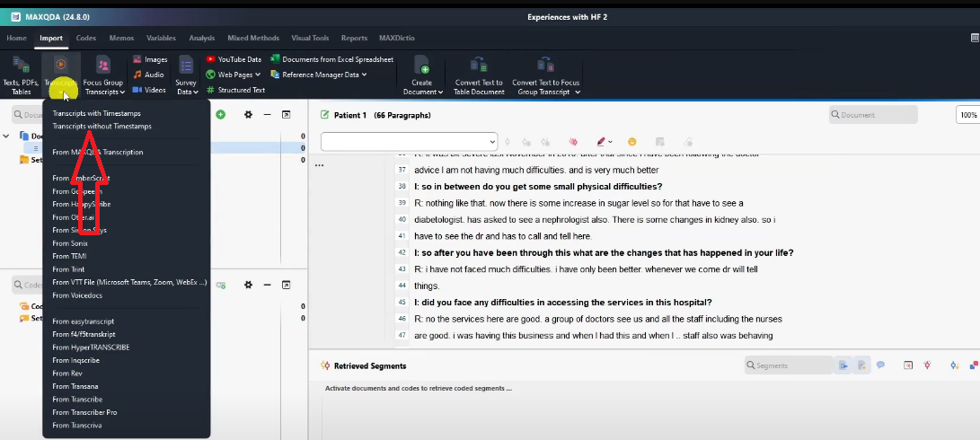Select From Rev menu entry

pos(67,374)
